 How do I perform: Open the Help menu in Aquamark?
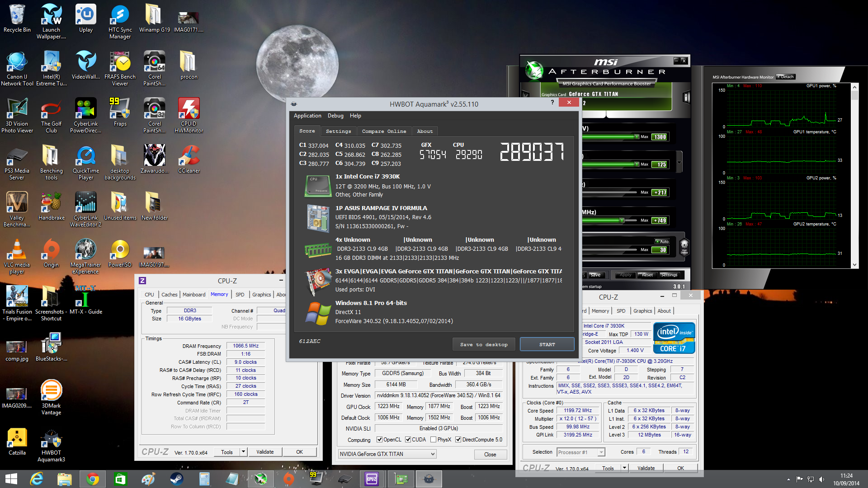point(355,116)
